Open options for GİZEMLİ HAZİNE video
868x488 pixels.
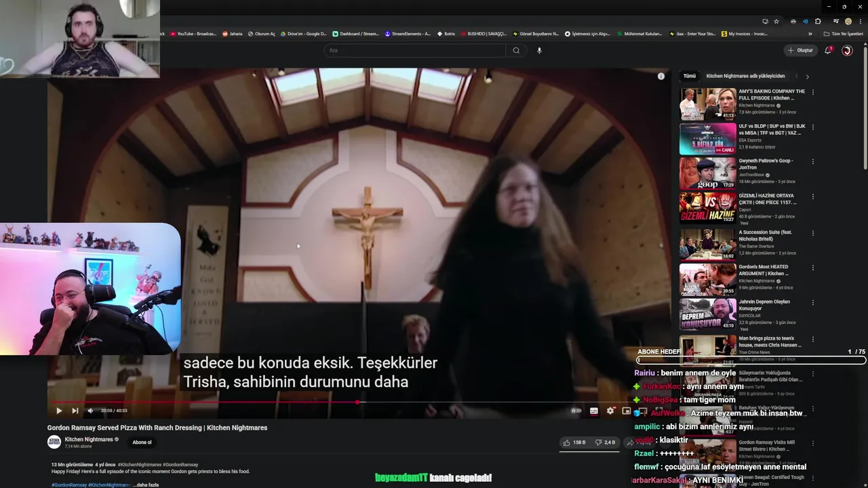(812, 197)
